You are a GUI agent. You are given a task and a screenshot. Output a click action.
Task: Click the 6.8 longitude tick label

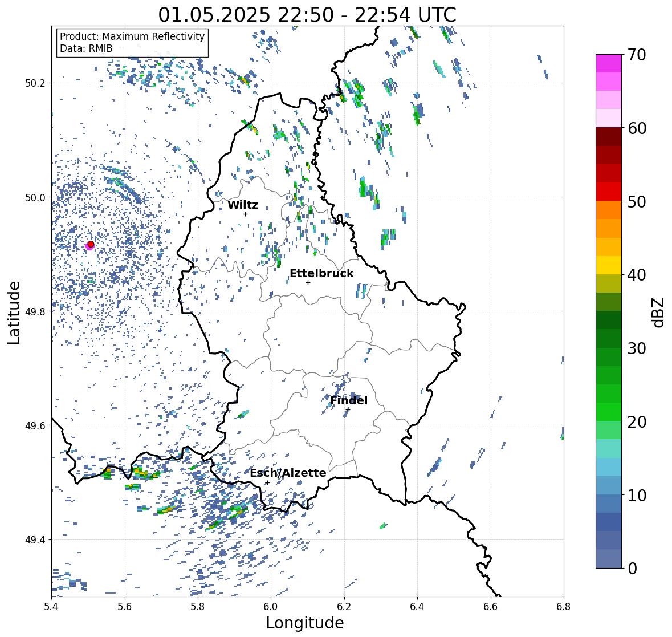coord(564,607)
